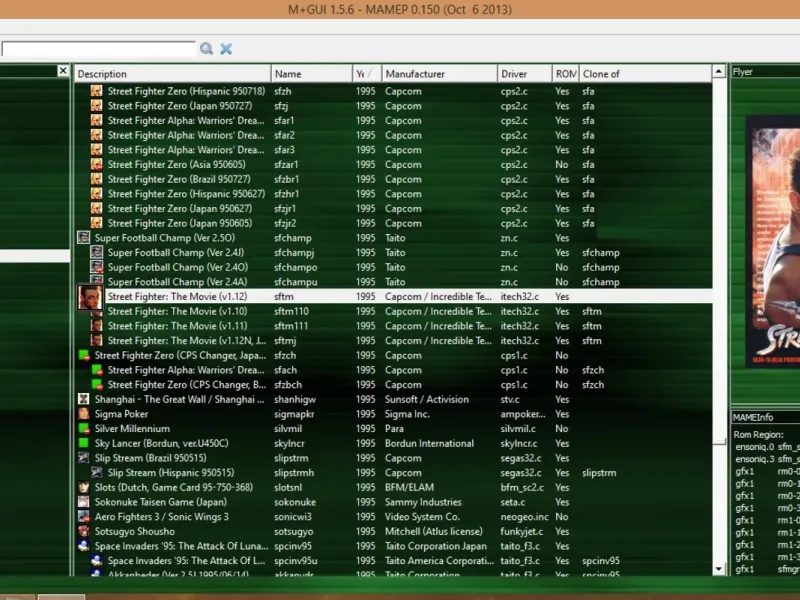The image size is (800, 600).
Task: Click the search magnifier icon
Action: pyautogui.click(x=206, y=48)
